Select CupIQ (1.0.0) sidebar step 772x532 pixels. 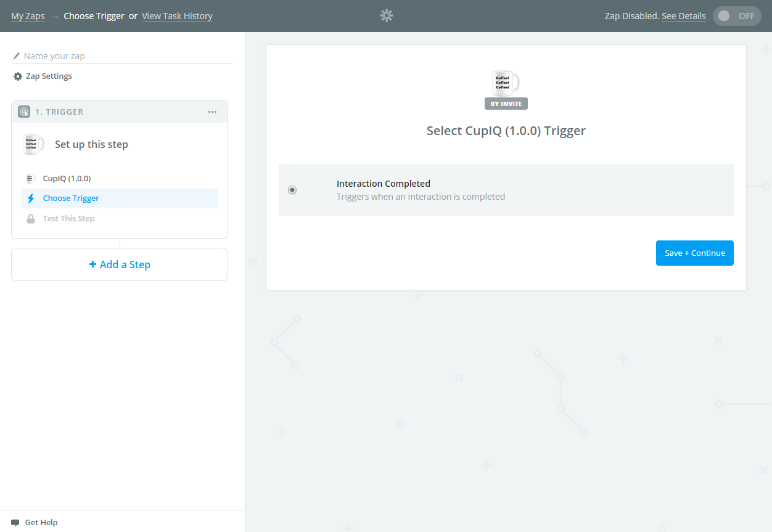coord(120,179)
